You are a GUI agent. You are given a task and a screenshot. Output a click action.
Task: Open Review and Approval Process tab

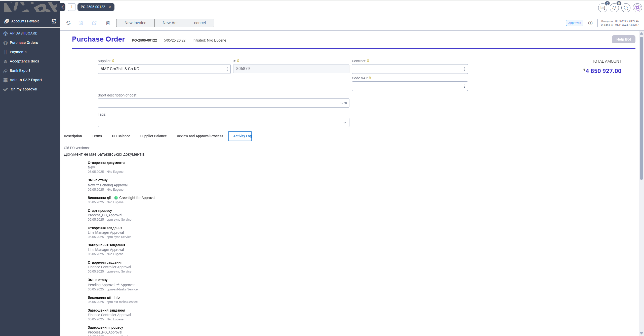pos(200,136)
